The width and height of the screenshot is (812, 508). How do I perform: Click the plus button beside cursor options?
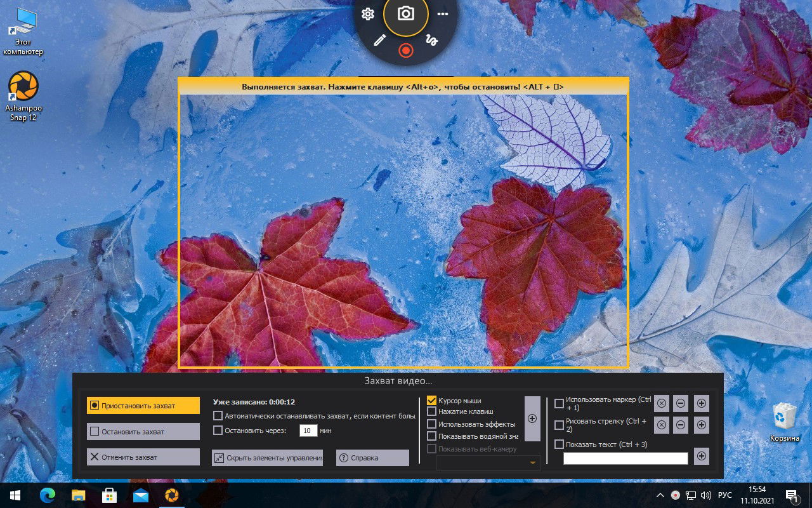[x=532, y=418]
